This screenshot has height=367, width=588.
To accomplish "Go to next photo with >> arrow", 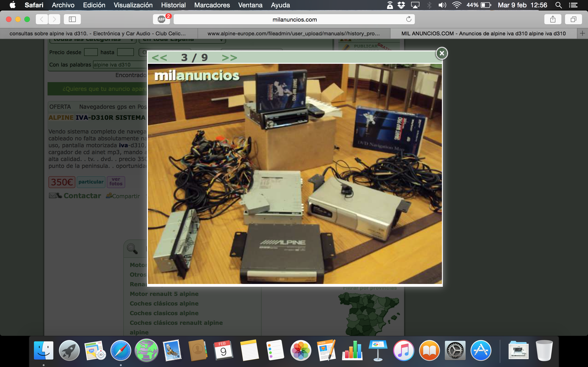I will (229, 58).
